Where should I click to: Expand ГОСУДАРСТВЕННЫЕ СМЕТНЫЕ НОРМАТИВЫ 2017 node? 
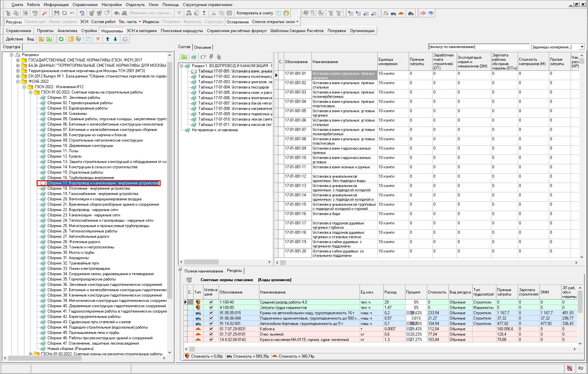[x=18, y=60]
